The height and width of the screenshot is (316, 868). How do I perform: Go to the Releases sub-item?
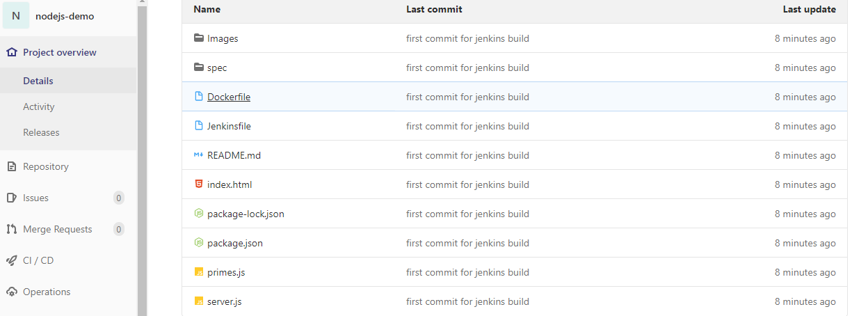point(41,132)
